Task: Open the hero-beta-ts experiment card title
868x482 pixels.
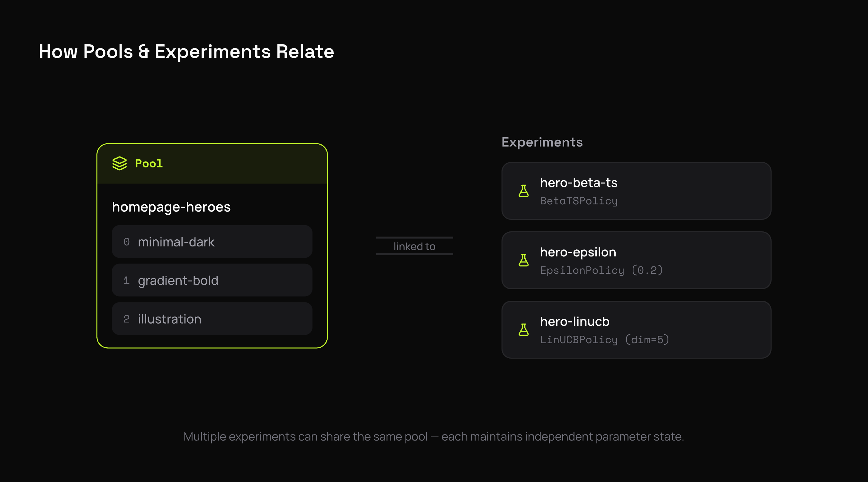Action: pos(579,183)
